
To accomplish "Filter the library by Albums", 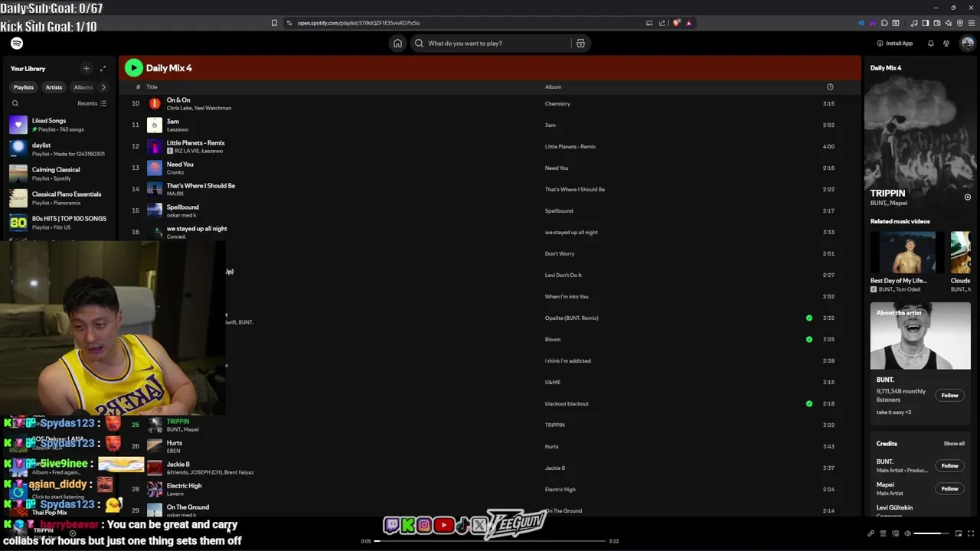I will (83, 87).
